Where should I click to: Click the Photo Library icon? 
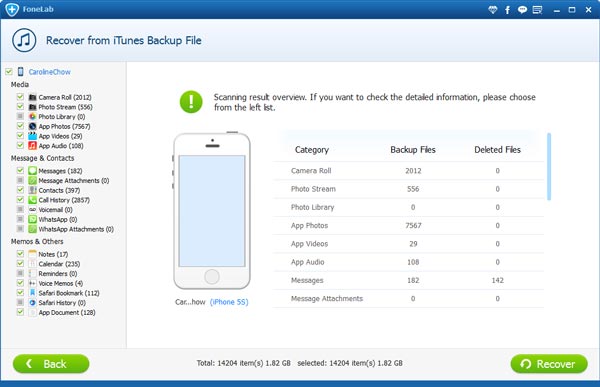(33, 116)
